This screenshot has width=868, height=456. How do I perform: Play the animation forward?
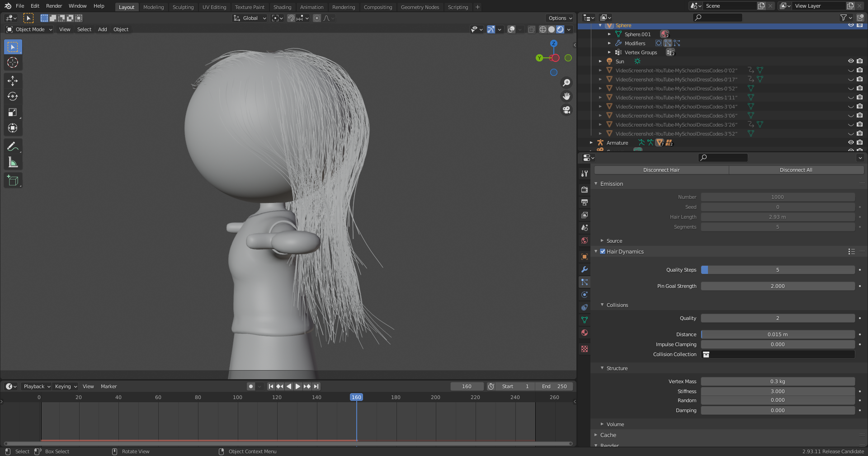point(298,386)
